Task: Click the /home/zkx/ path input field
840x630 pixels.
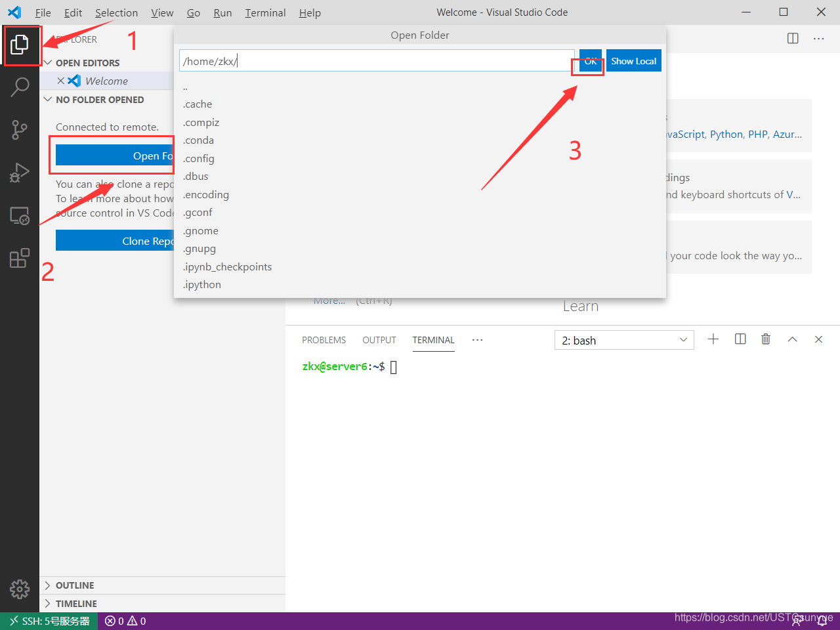Action: coord(377,61)
